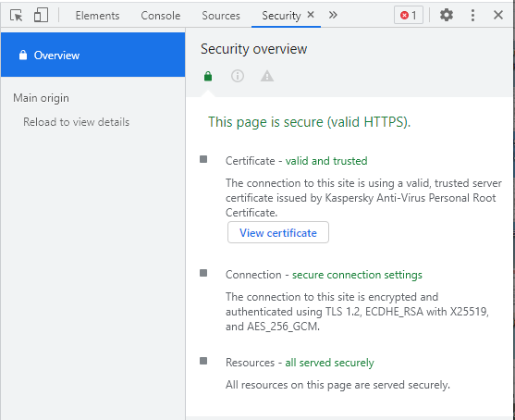Activate the inspect element picker icon
Screen dimensions: 515x420
pos(17,15)
